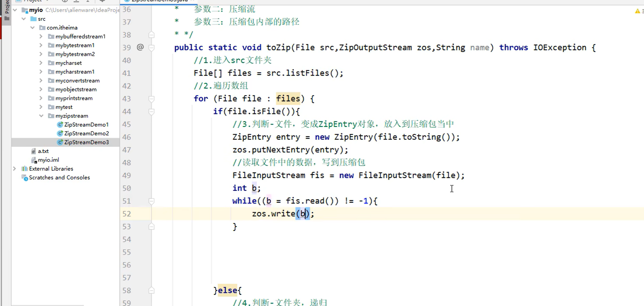Click the int keyword on line 50
Viewport: 644px width, 306px height.
(240, 188)
